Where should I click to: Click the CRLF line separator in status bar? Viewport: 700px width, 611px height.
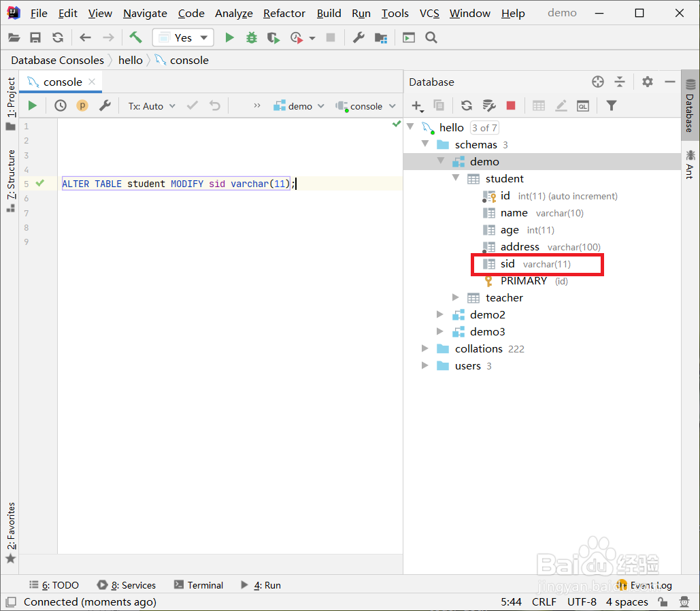(x=544, y=601)
